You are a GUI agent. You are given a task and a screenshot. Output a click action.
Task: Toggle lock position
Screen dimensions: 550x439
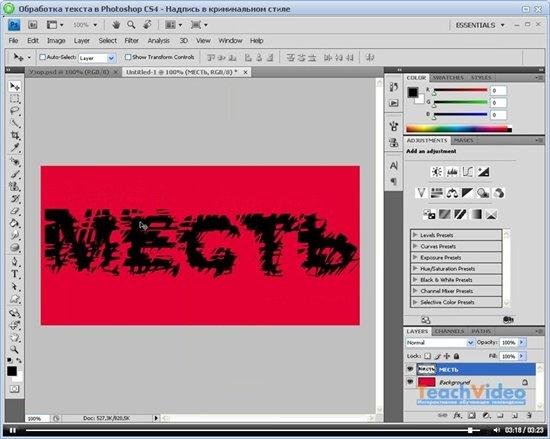[x=447, y=356]
